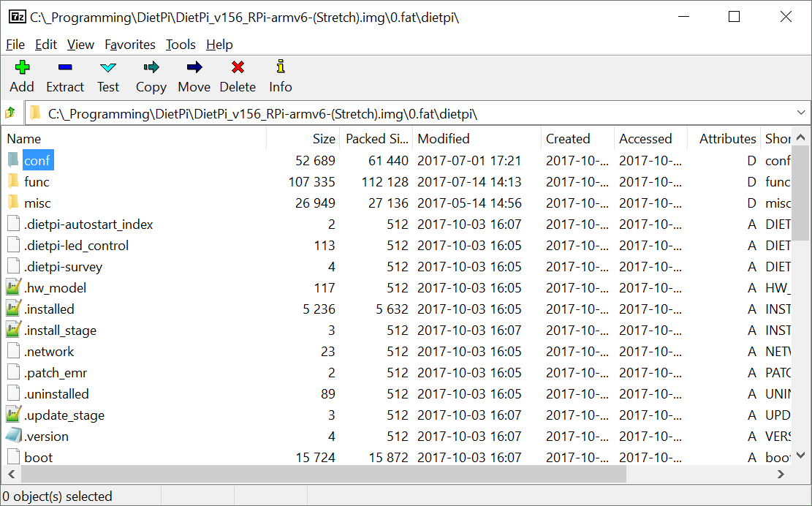
Task: Select the .uninstalled file name
Action: [56, 394]
